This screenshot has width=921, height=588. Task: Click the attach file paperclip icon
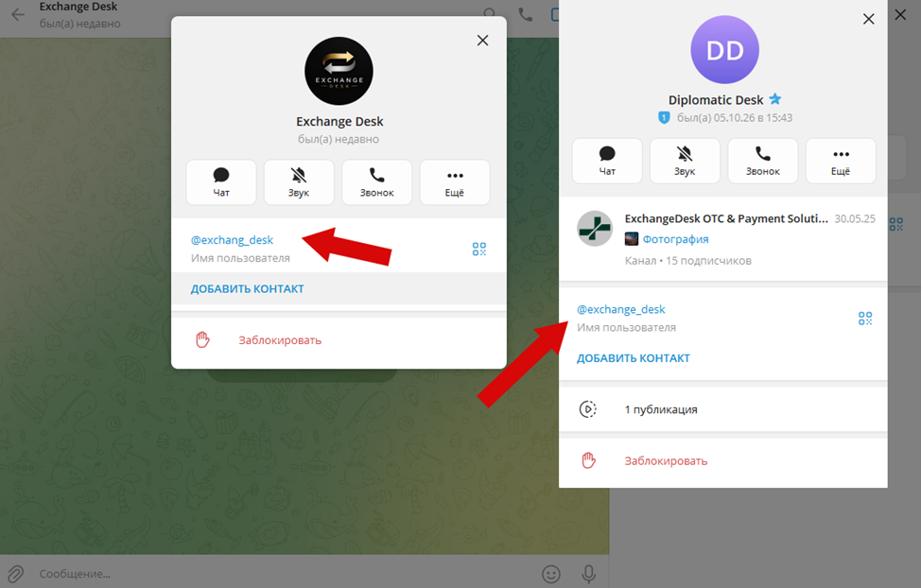coord(15,573)
